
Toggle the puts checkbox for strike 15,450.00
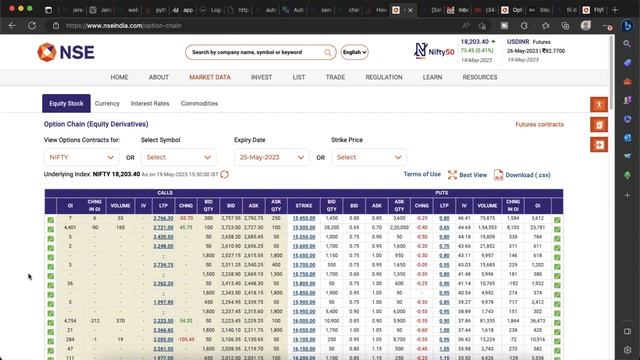pos(557,220)
